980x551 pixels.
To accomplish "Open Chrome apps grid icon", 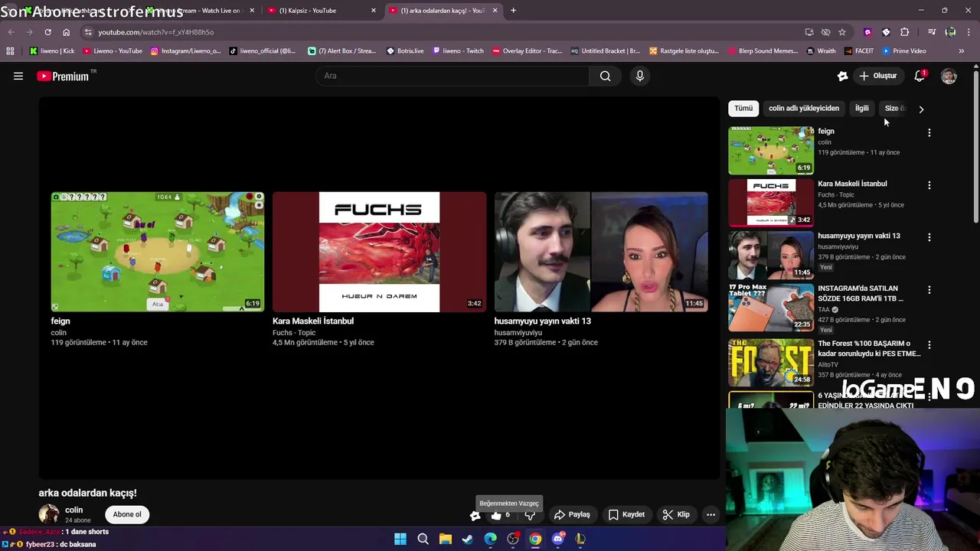I will (10, 51).
